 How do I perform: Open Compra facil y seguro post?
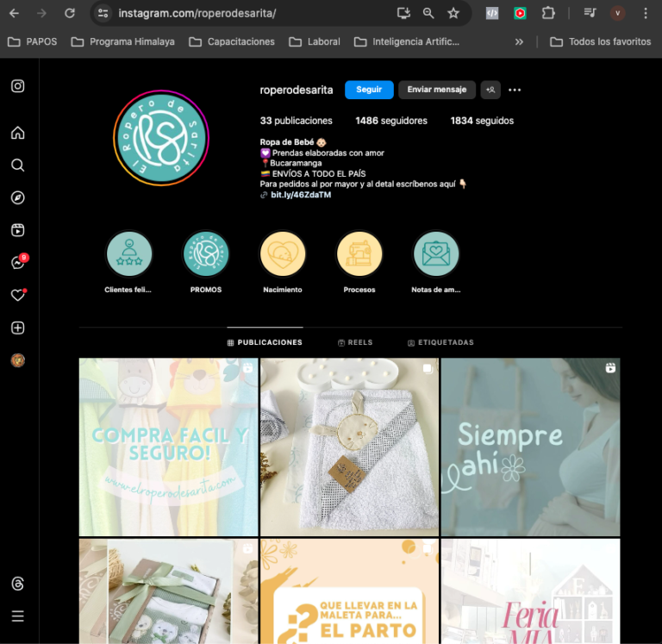tap(168, 447)
